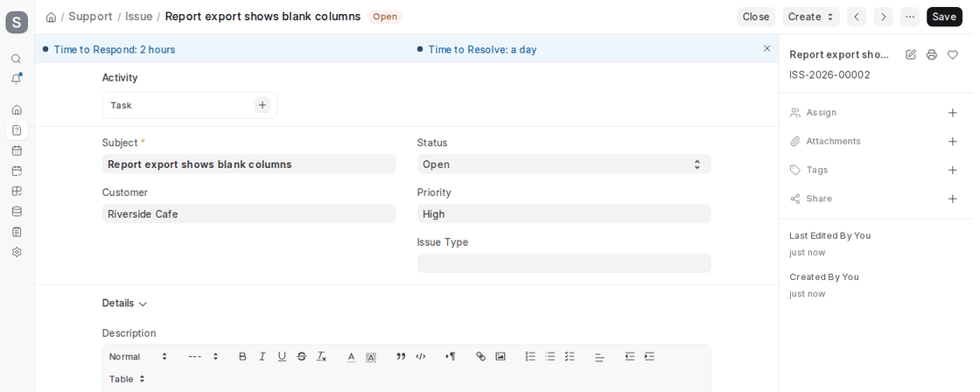Decrease indent in the description

click(x=629, y=356)
